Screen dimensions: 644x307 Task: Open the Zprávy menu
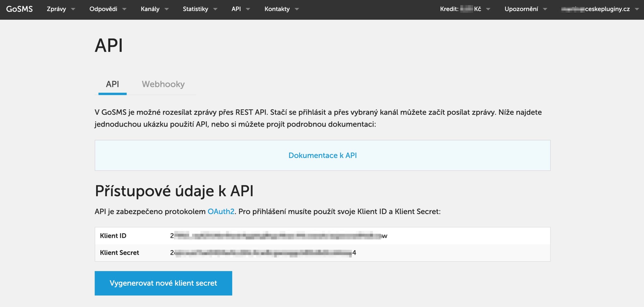(56, 9)
